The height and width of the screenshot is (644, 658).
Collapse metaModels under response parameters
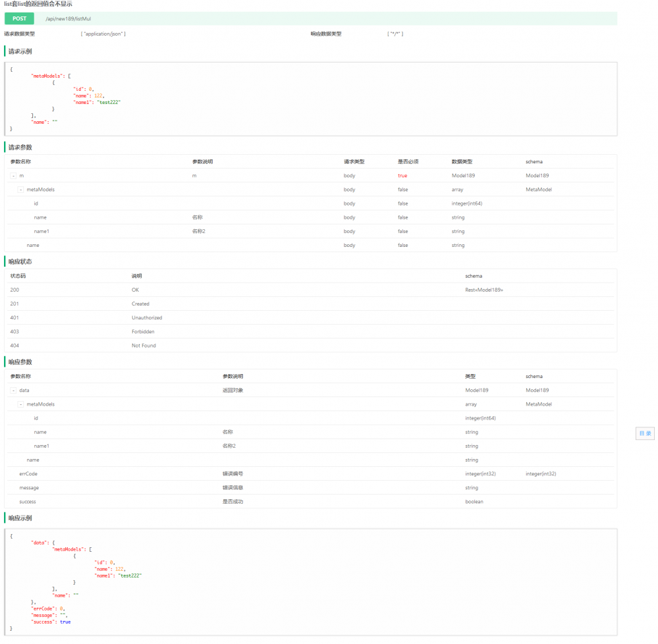pyautogui.click(x=20, y=404)
